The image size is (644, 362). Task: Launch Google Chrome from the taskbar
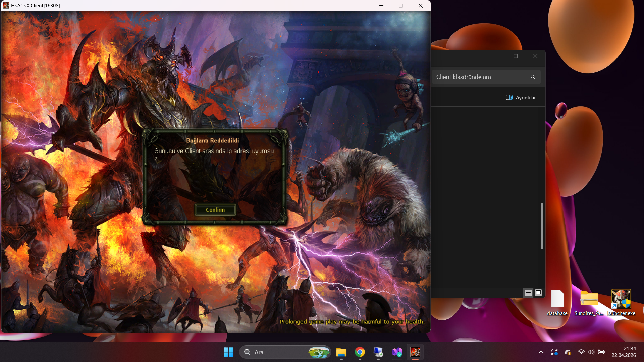pos(360,352)
